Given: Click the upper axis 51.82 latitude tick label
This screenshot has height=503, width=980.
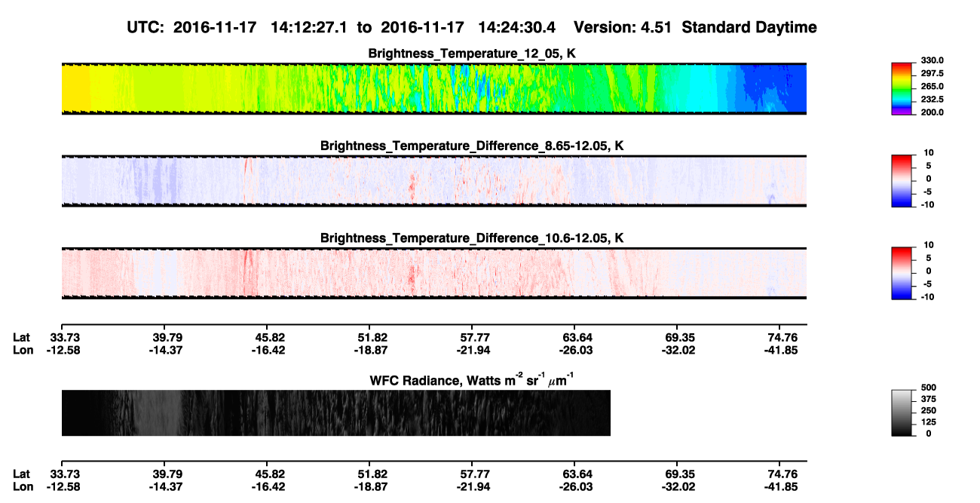Looking at the screenshot, I should pos(372,337).
